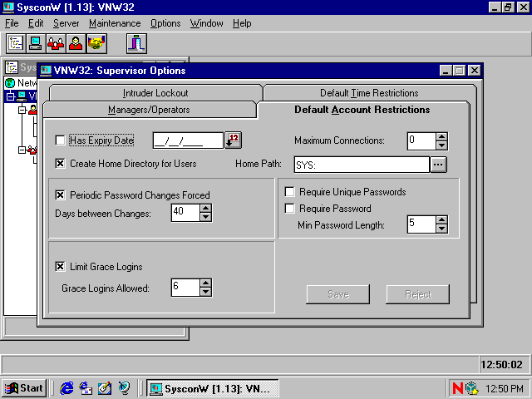Uncheck Limit Grace Logins

click(60, 267)
